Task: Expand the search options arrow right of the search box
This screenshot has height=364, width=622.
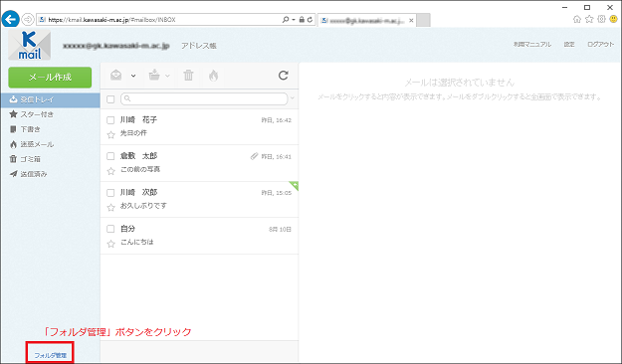Action: [x=293, y=98]
